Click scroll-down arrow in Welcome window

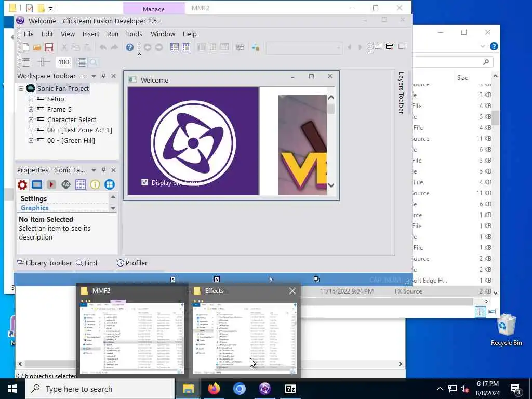click(331, 185)
